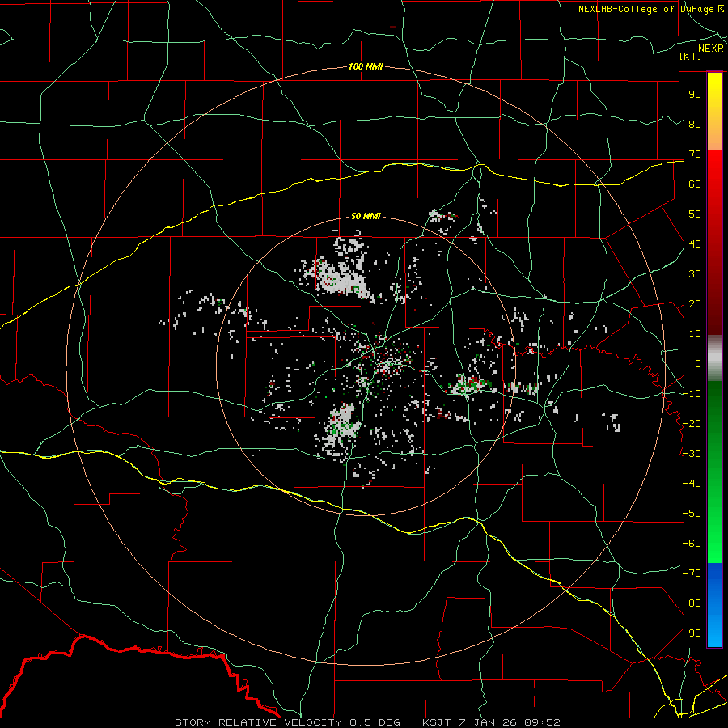Click the -50 tick label on the scale
The width and height of the screenshot is (728, 728).
(x=692, y=514)
